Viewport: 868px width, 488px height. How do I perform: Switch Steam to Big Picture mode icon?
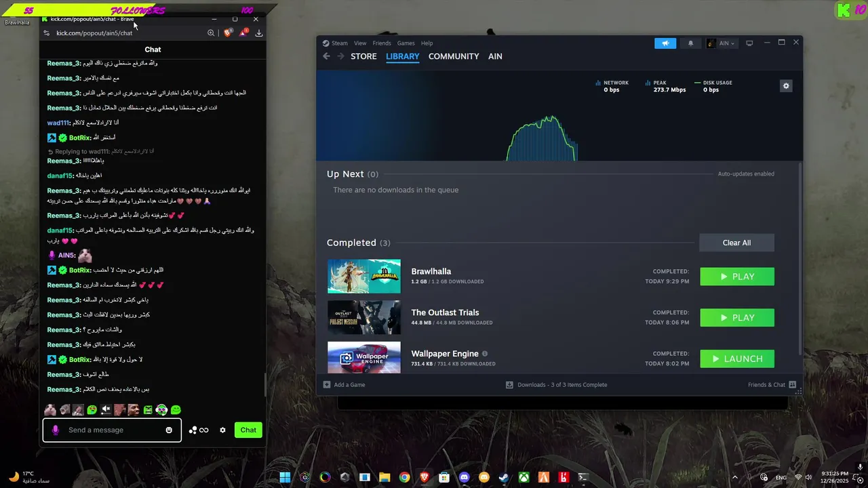coord(749,43)
